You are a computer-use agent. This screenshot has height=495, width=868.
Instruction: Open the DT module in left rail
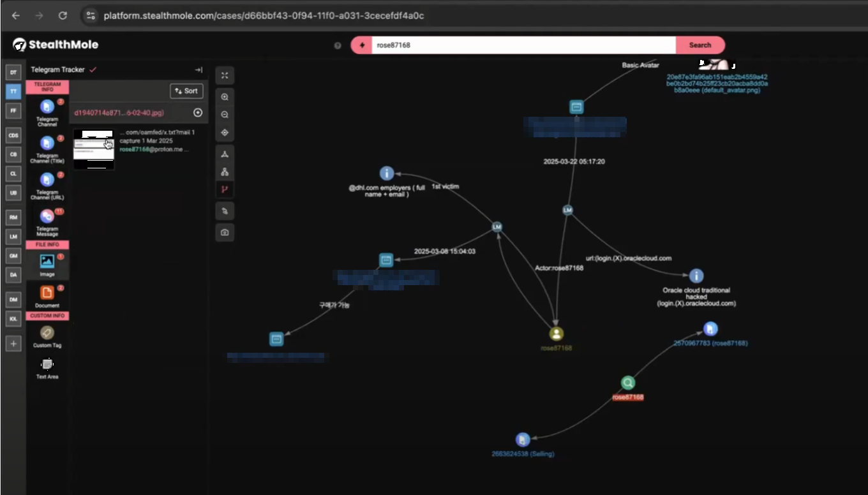pos(13,72)
